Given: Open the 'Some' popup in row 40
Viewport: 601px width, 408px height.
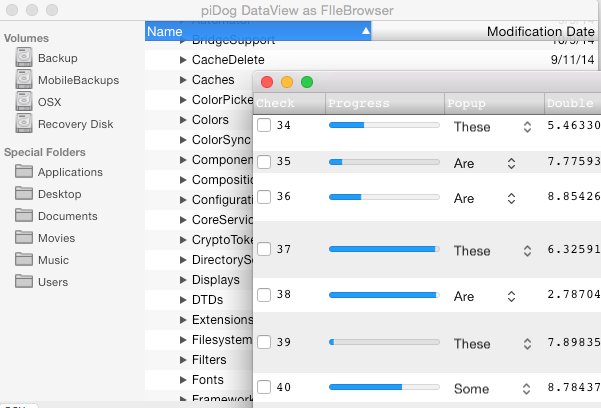Looking at the screenshot, I should point(492,389).
